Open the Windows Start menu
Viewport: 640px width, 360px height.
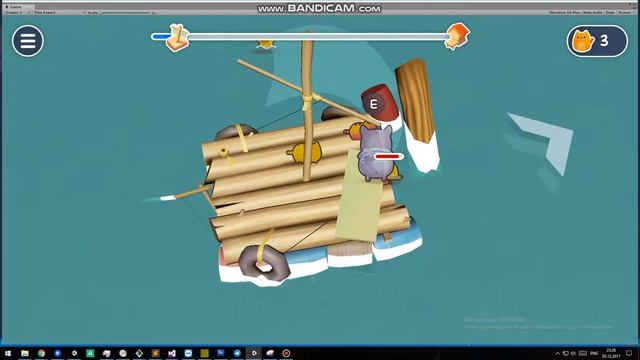[8, 353]
